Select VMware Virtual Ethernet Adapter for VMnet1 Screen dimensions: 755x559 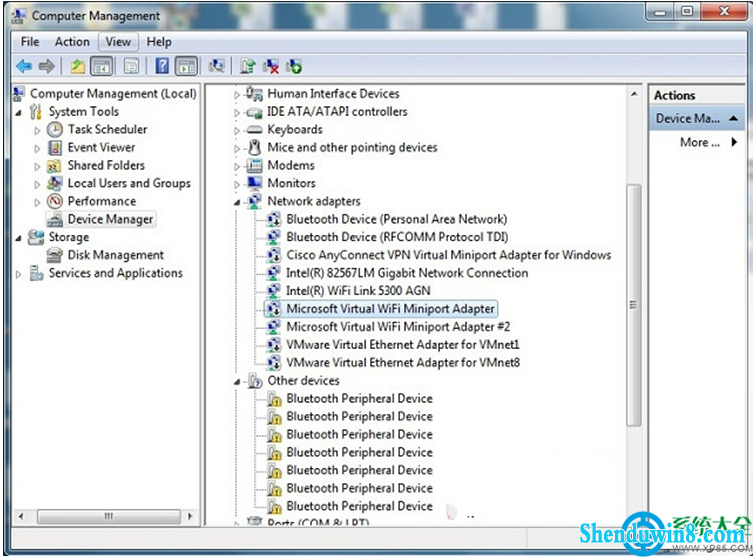click(x=403, y=344)
